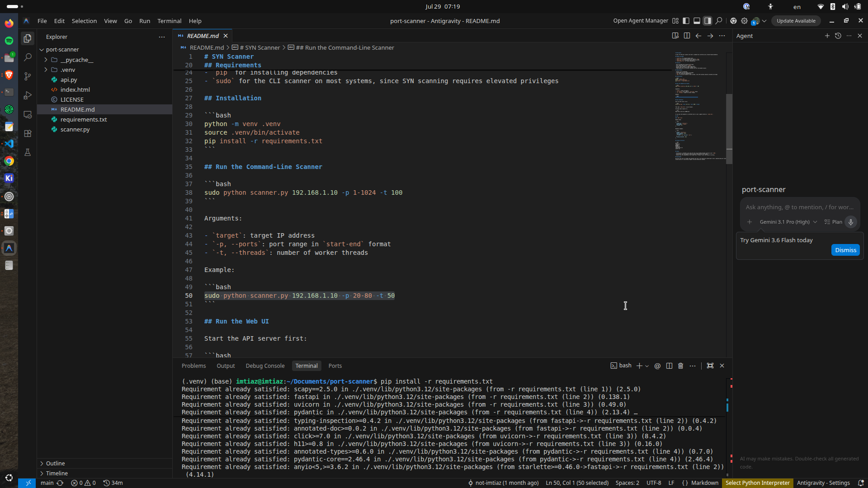Viewport: 868px width, 488px height.
Task: Open Source Control view in activity bar
Action: click(28, 76)
